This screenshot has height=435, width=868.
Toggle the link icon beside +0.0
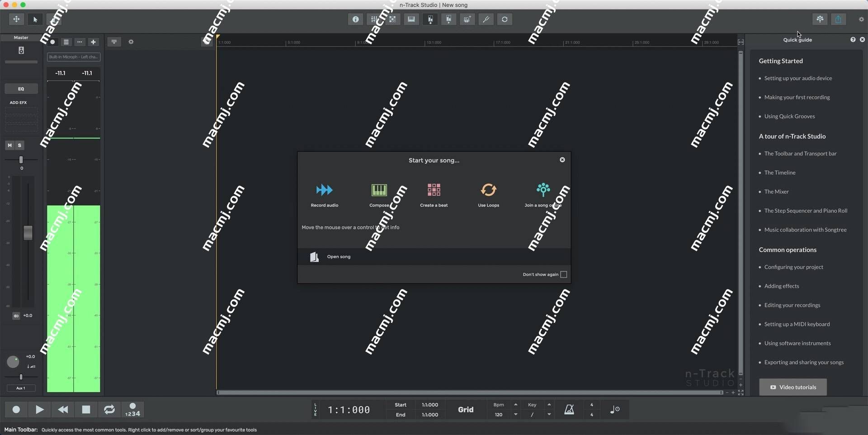pyautogui.click(x=16, y=316)
